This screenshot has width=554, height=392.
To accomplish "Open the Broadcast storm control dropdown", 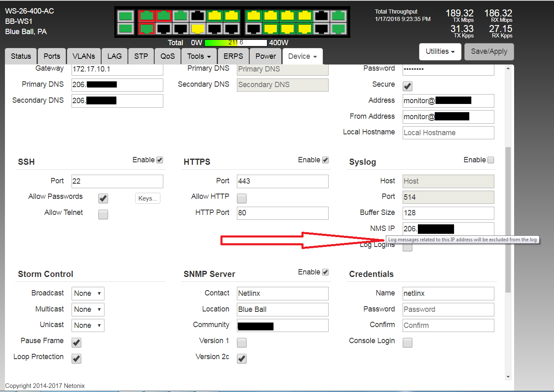I will coord(88,293).
